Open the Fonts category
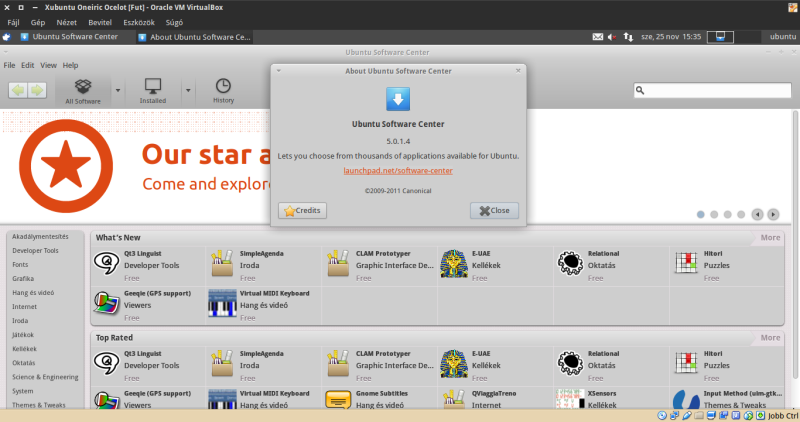 20,265
